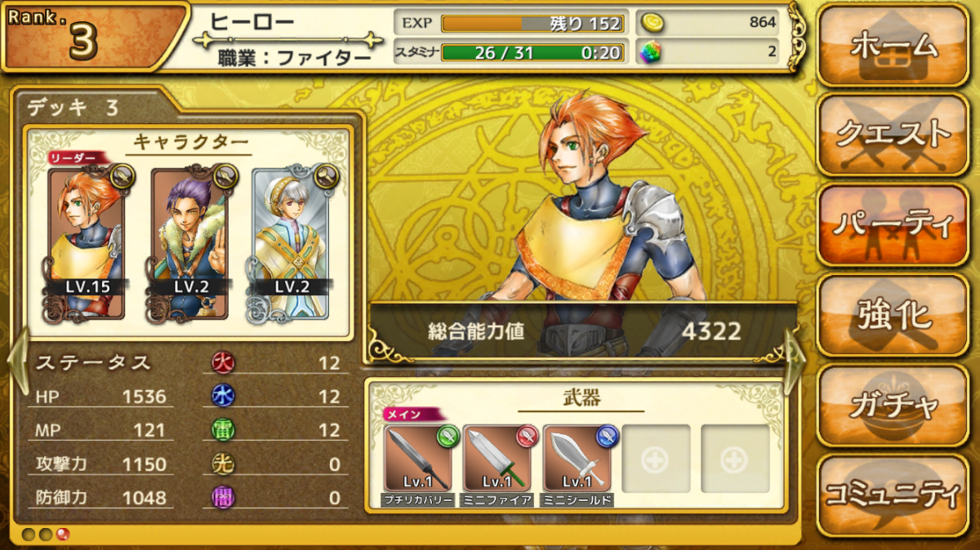This screenshot has width=980, height=550.
Task: Click the red deck page indicator dot
Action: pos(61,534)
